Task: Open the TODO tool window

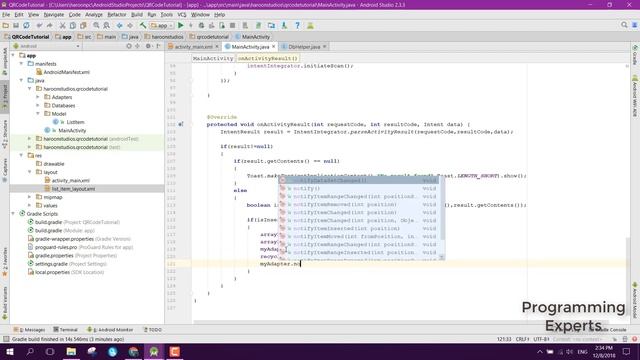Action: (x=152, y=330)
